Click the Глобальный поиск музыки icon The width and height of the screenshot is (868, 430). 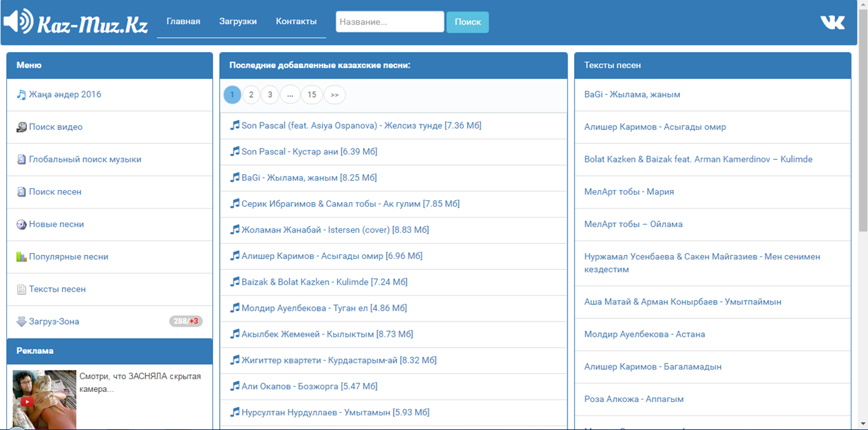[22, 160]
